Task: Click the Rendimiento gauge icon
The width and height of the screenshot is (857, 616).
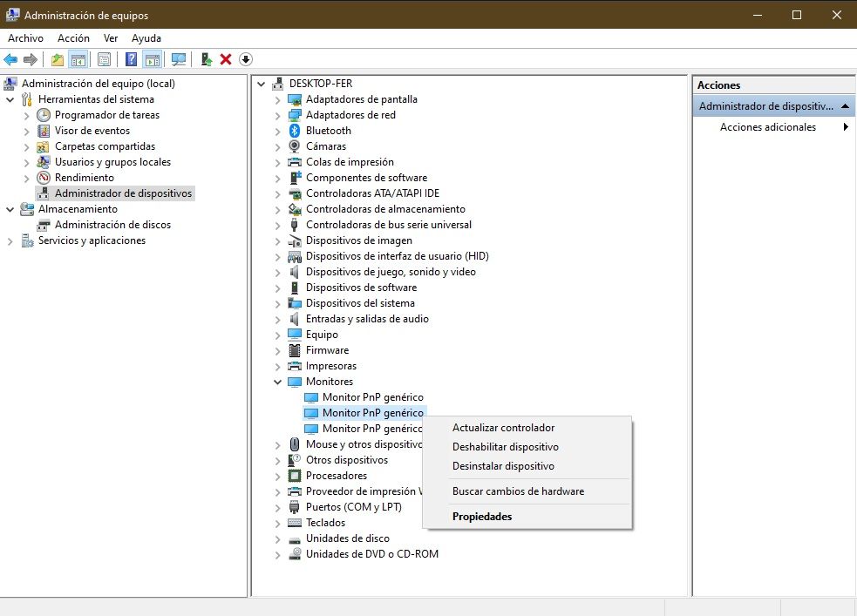Action: [x=44, y=178]
